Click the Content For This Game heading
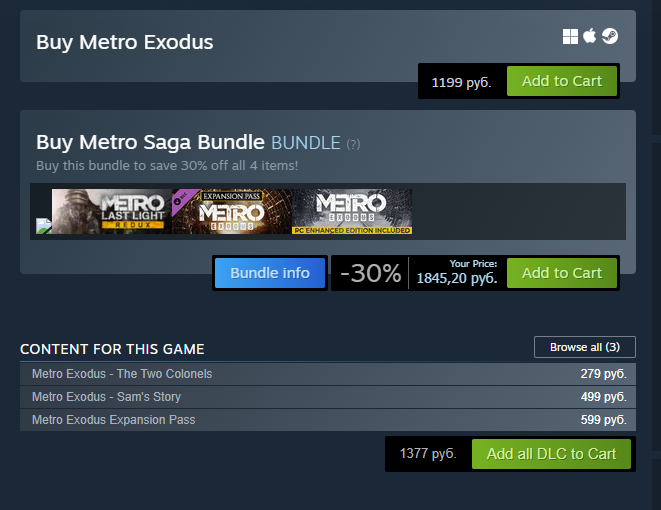This screenshot has width=661, height=510. 112,349
